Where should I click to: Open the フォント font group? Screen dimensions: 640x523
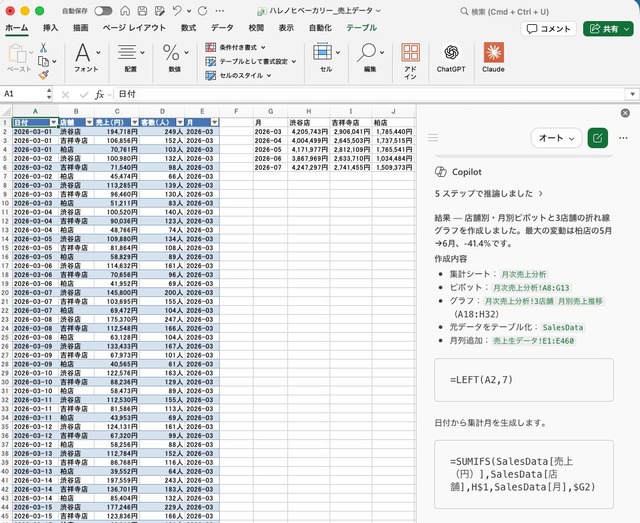click(87, 58)
